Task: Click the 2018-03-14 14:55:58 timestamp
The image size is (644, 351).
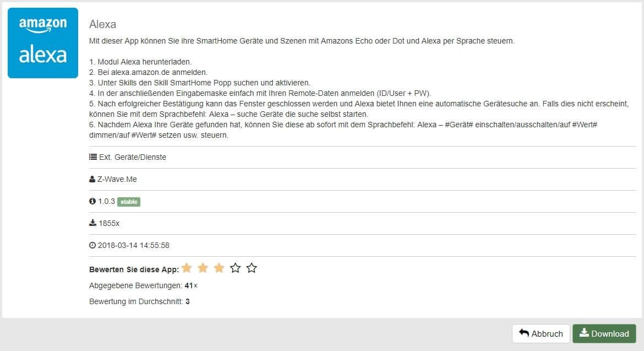Action: 134,245
